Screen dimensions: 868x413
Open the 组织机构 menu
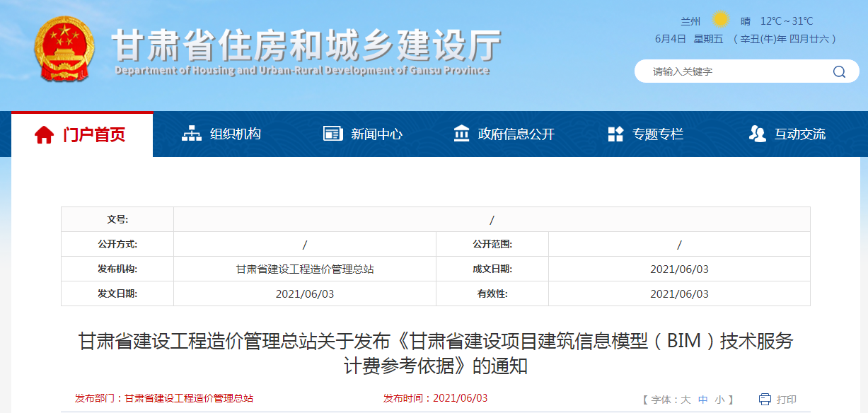(x=235, y=134)
